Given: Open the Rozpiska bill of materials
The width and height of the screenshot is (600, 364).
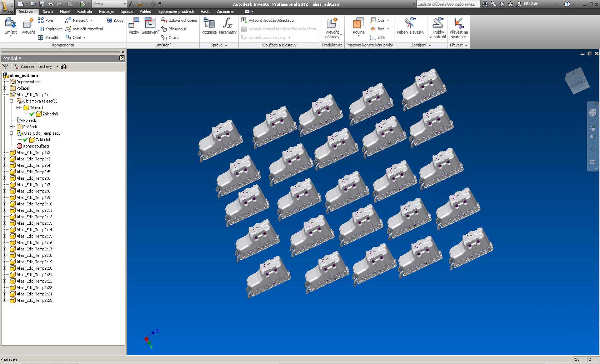Looking at the screenshot, I should 209,24.
